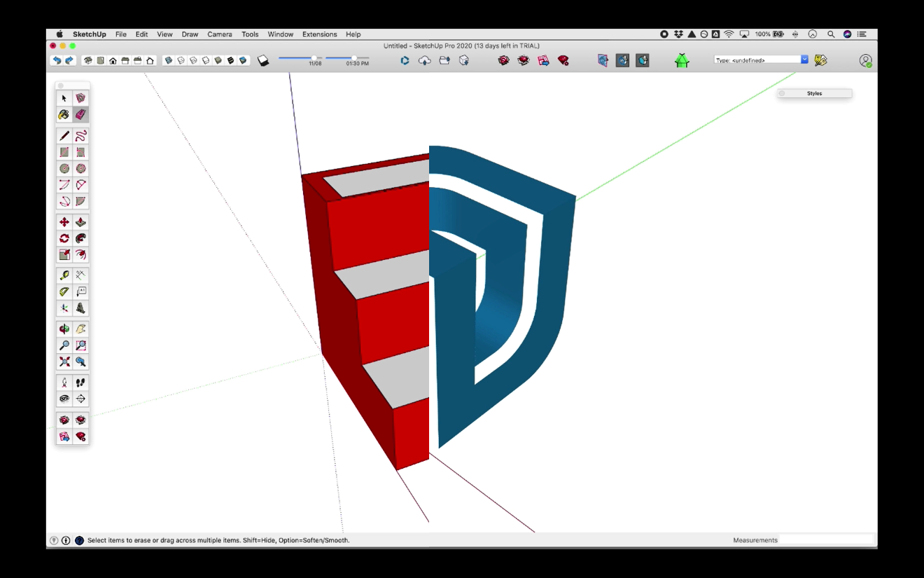Image resolution: width=924 pixels, height=578 pixels.
Task: Activate the Move tool
Action: click(x=64, y=222)
